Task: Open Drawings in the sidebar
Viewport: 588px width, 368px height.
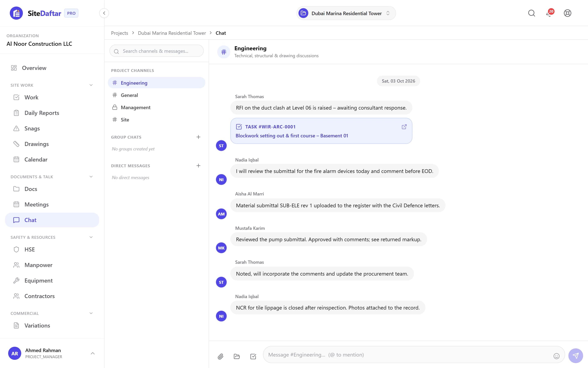Action: coord(52,144)
